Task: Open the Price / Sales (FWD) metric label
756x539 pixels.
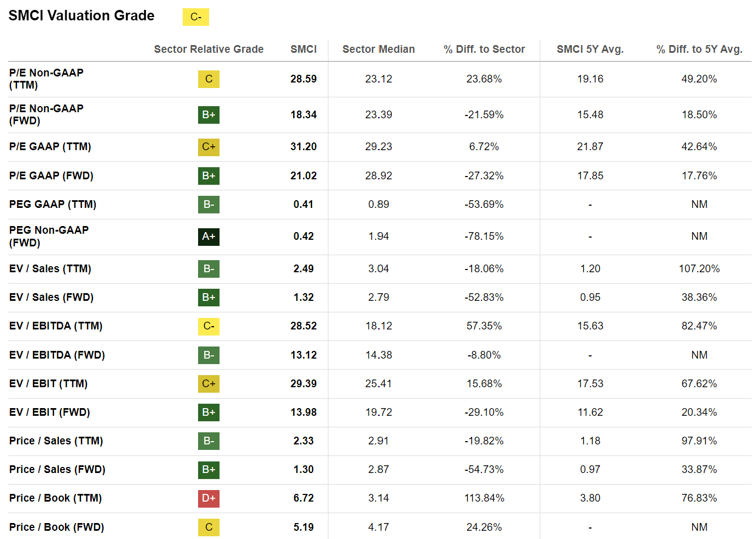Action: [57, 470]
